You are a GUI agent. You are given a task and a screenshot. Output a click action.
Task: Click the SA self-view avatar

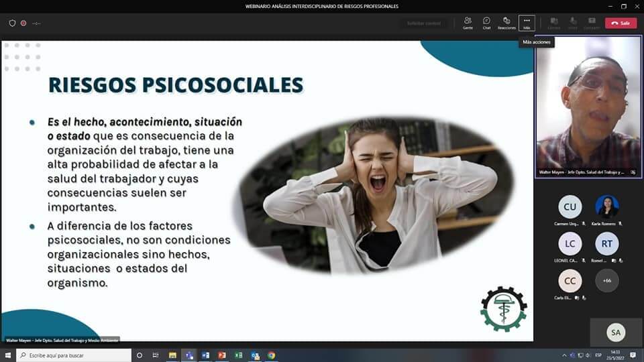616,333
